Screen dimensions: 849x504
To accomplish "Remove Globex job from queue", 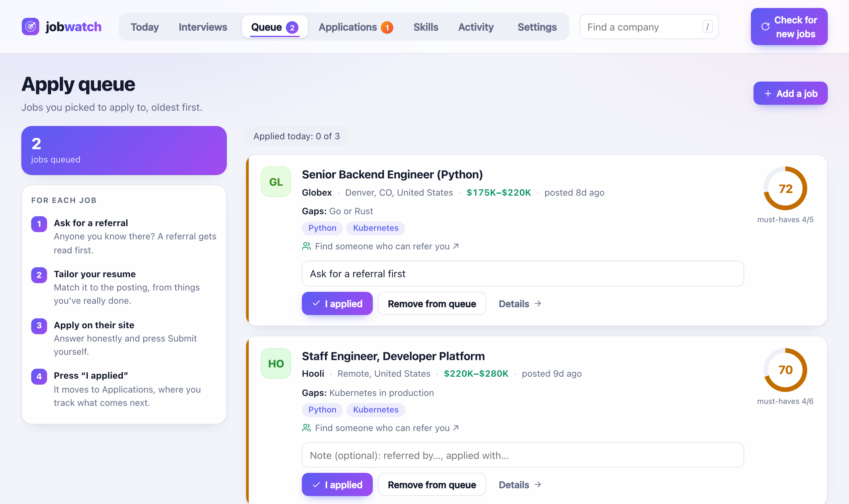I will pos(432,303).
